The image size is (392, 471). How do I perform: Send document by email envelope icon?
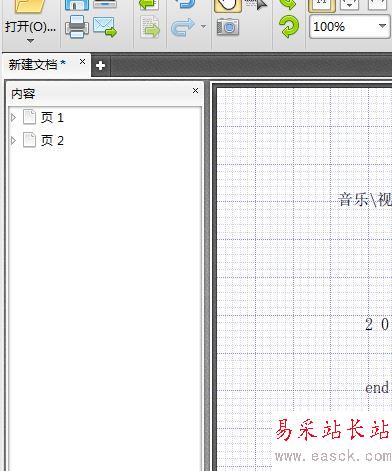105,27
